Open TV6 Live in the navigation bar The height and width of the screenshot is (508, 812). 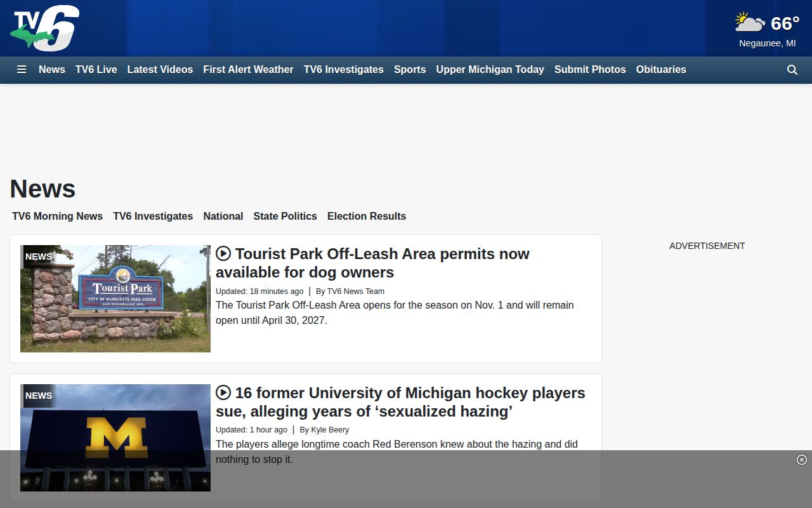pyautogui.click(x=96, y=70)
